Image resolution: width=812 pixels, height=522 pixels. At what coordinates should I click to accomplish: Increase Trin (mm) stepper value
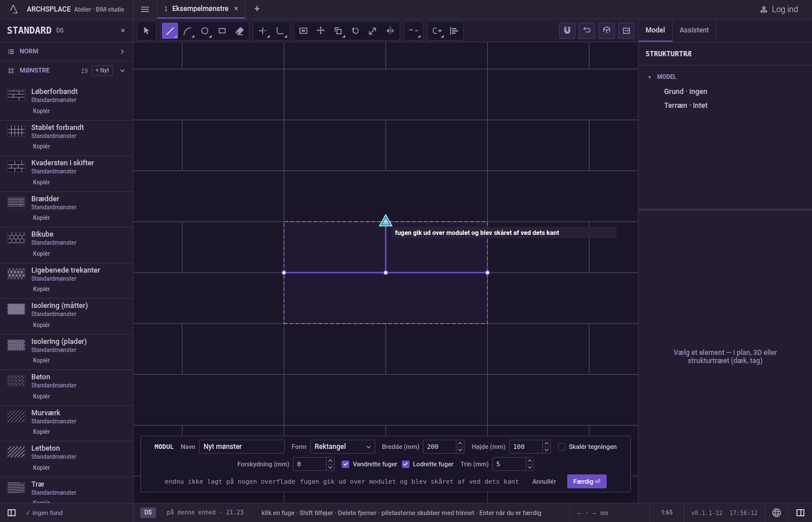point(530,461)
